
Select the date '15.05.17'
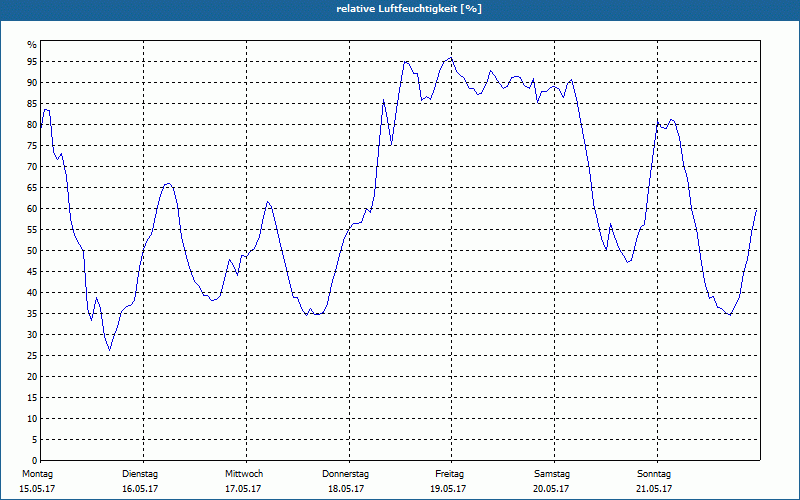[37, 489]
